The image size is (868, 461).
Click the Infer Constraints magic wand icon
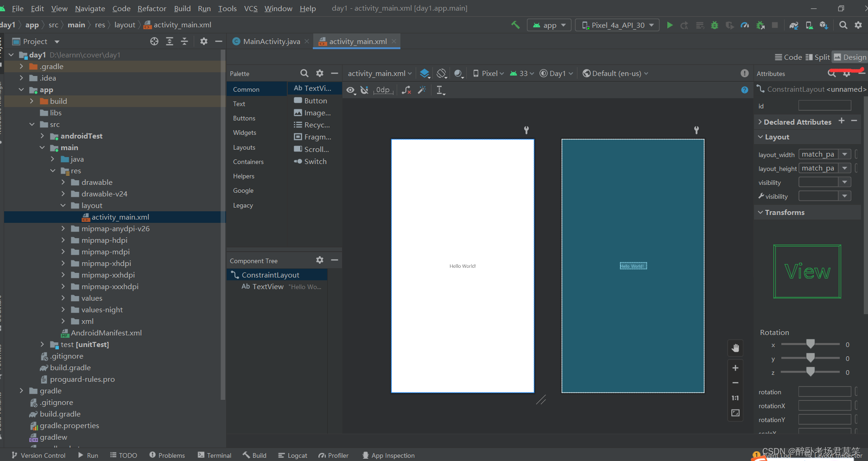pos(422,90)
